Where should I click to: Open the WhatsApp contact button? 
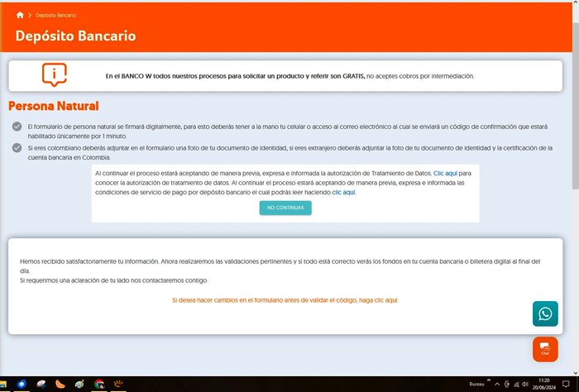pos(545,313)
